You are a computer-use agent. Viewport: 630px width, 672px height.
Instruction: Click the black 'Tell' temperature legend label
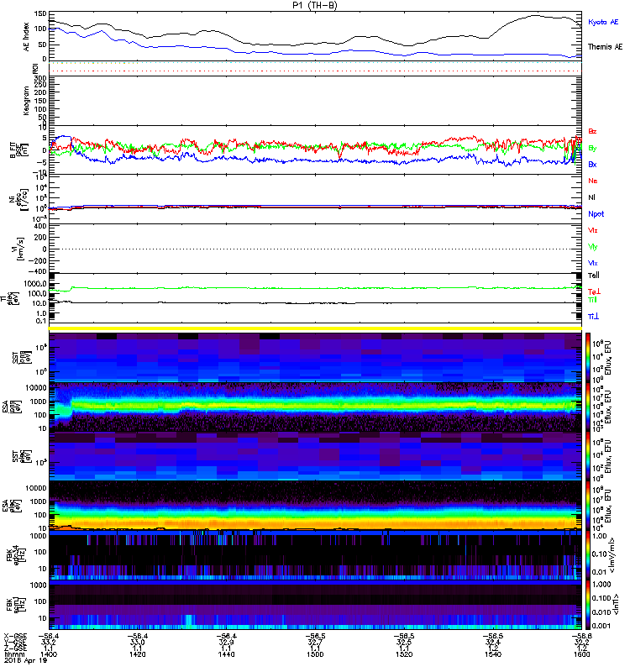(594, 276)
